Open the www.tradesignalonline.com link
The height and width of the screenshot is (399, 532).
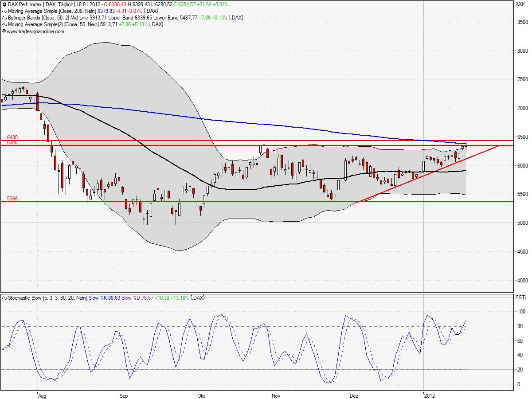pyautogui.click(x=35, y=31)
